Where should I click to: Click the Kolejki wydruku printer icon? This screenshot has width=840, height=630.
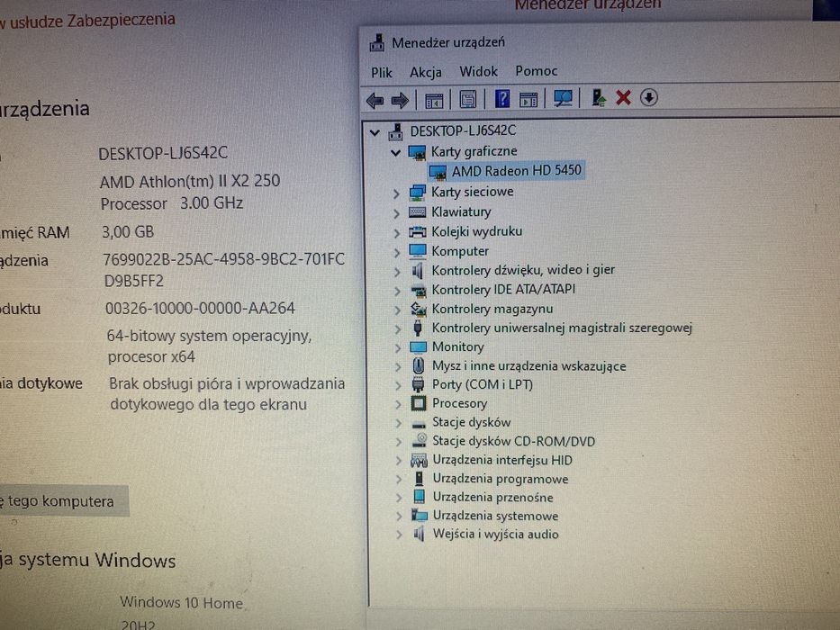[x=418, y=232]
